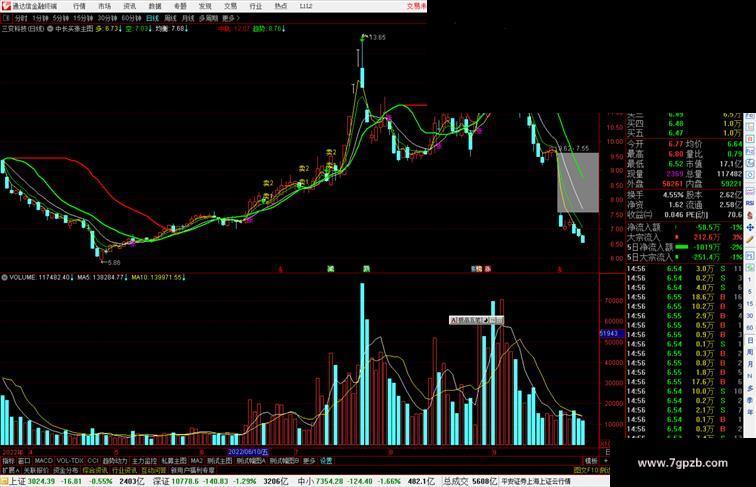The width and height of the screenshot is (756, 487).
Task: Click the 多 shortcut in right toolbar
Action: click(750, 388)
